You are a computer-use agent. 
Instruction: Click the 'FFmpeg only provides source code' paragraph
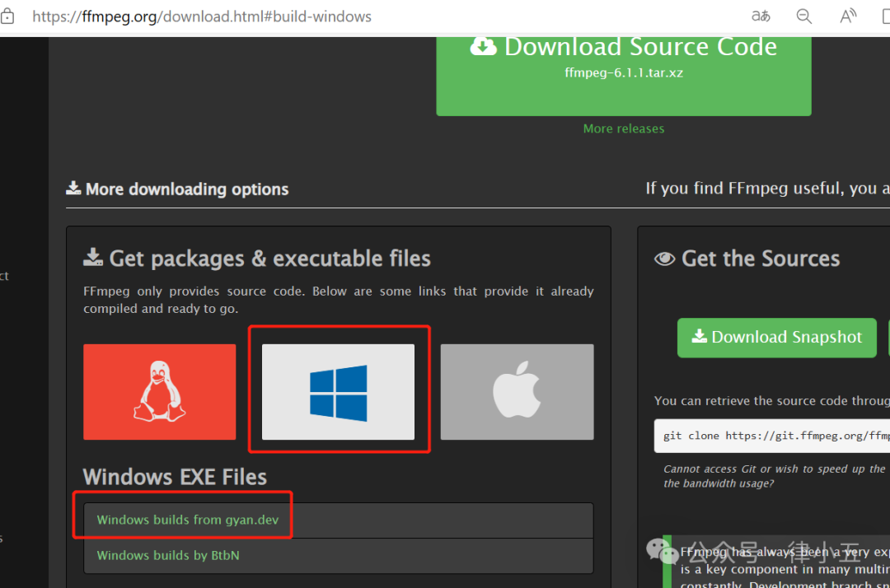[x=339, y=300]
